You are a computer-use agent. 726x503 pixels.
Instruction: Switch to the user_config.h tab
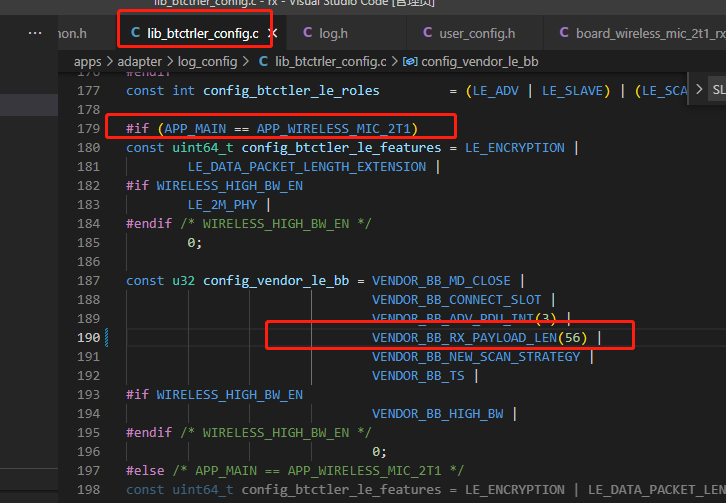477,33
